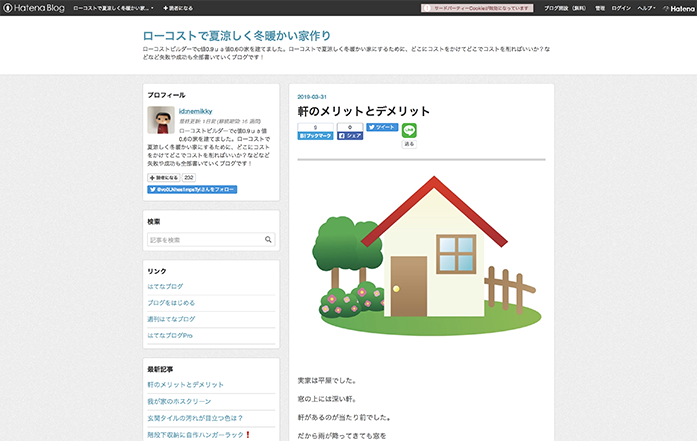The width and height of the screenshot is (697, 441).
Task: Click the green LINE share icon
Action: [409, 130]
